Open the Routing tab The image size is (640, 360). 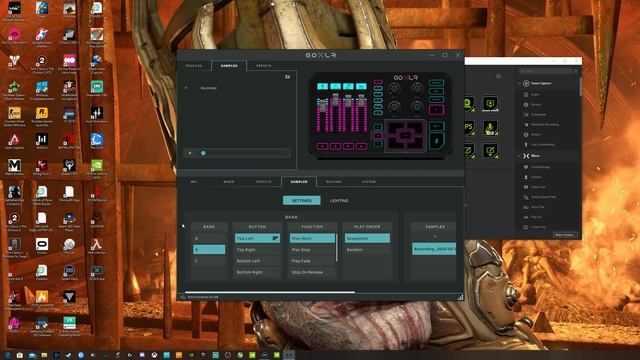(334, 182)
